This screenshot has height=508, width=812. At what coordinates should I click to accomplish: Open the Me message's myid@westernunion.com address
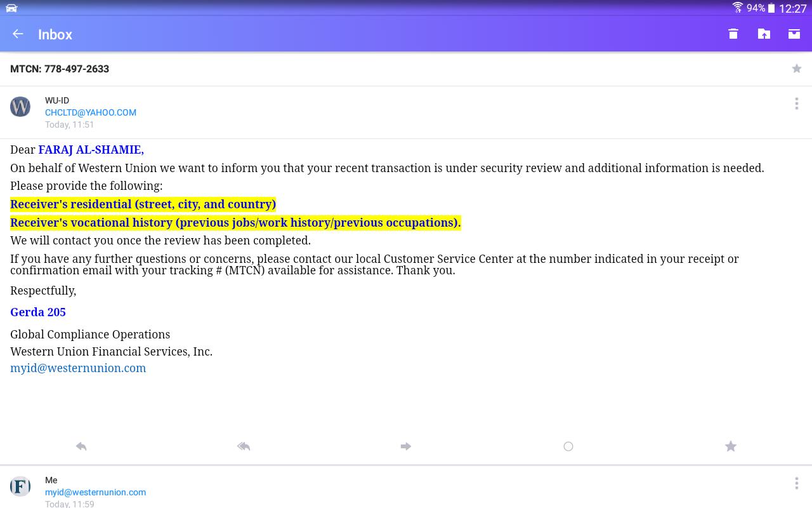pos(95,492)
